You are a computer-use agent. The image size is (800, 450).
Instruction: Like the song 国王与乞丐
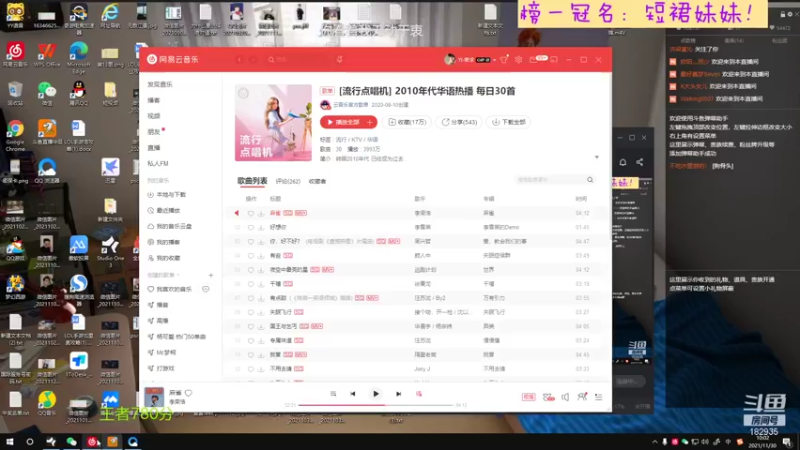click(x=251, y=327)
